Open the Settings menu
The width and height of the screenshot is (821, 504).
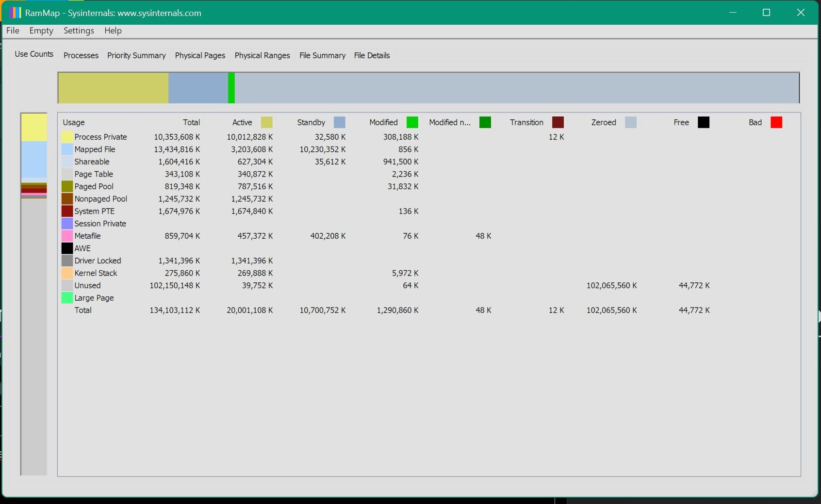coord(79,31)
